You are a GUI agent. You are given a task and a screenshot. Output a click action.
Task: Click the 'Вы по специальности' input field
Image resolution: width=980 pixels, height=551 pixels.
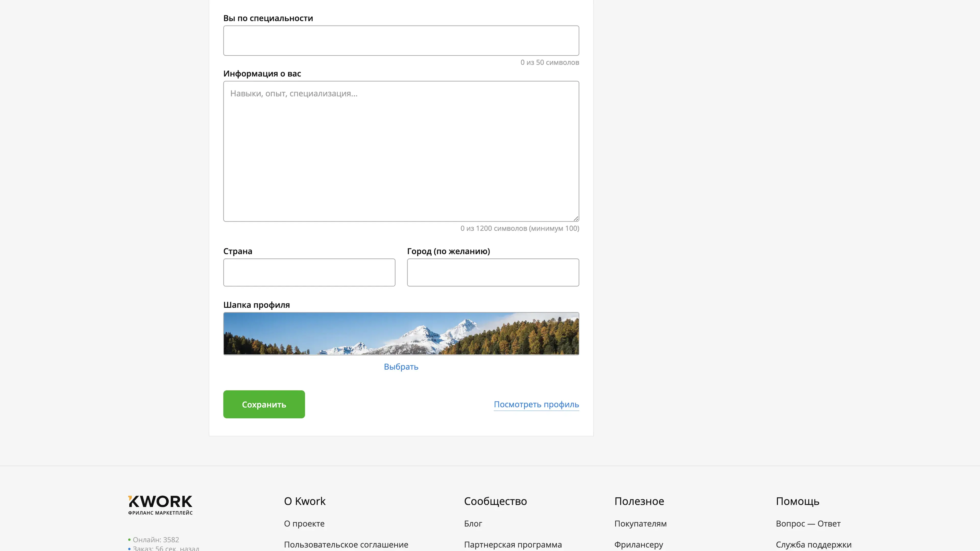pos(401,41)
